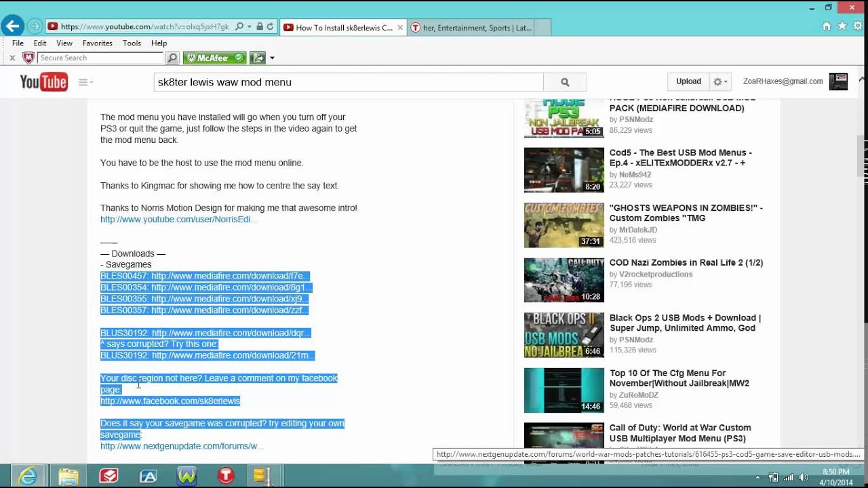
Task: Open the address bar autocomplete dropdown arrow
Action: point(250,27)
